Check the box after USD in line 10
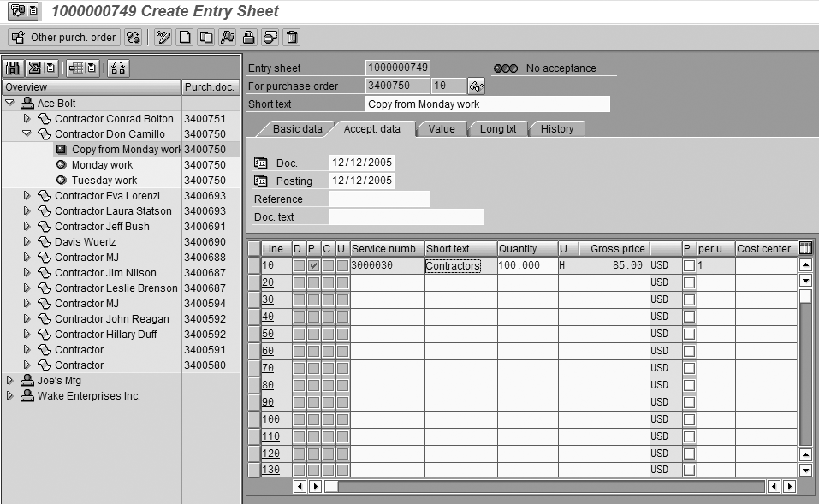This screenshot has height=504, width=819. pos(689,265)
